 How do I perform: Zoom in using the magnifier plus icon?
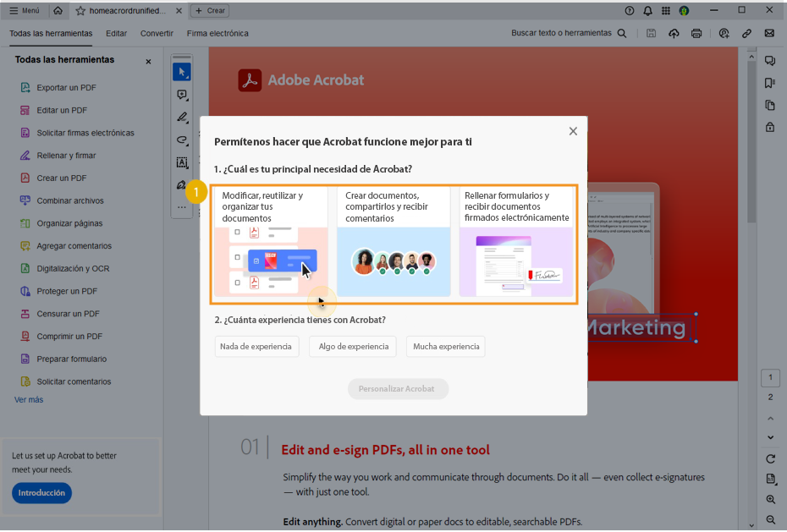pyautogui.click(x=770, y=499)
